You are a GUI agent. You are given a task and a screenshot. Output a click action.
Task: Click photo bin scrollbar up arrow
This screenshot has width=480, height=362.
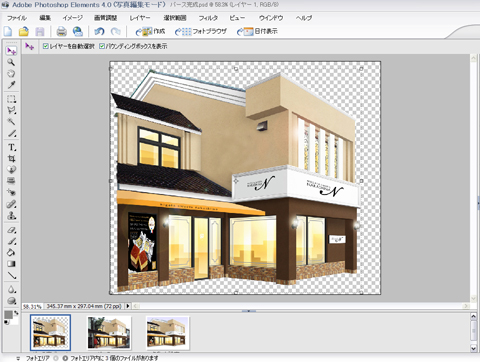click(x=473, y=316)
